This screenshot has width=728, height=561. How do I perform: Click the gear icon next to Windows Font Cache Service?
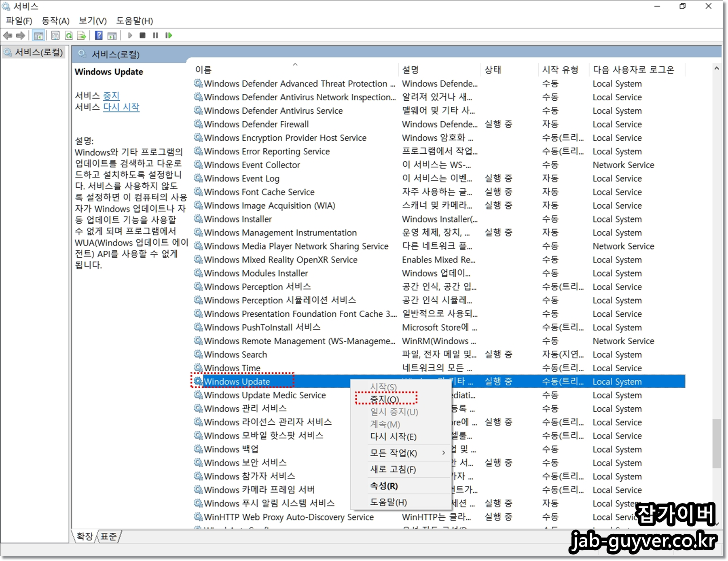198,192
